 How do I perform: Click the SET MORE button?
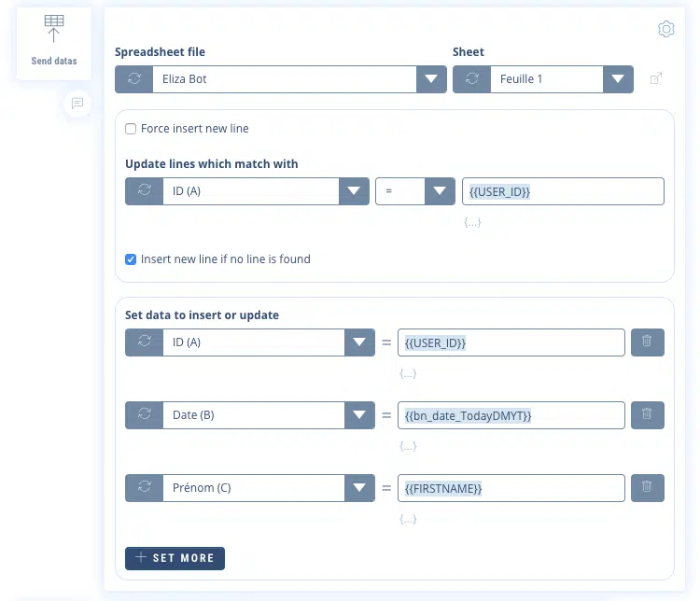coord(175,558)
